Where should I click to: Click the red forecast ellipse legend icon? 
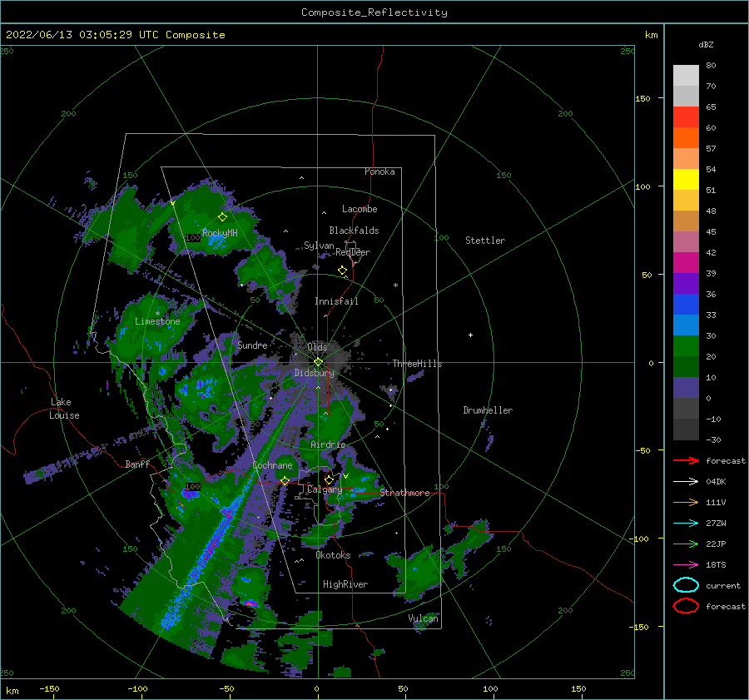click(686, 606)
